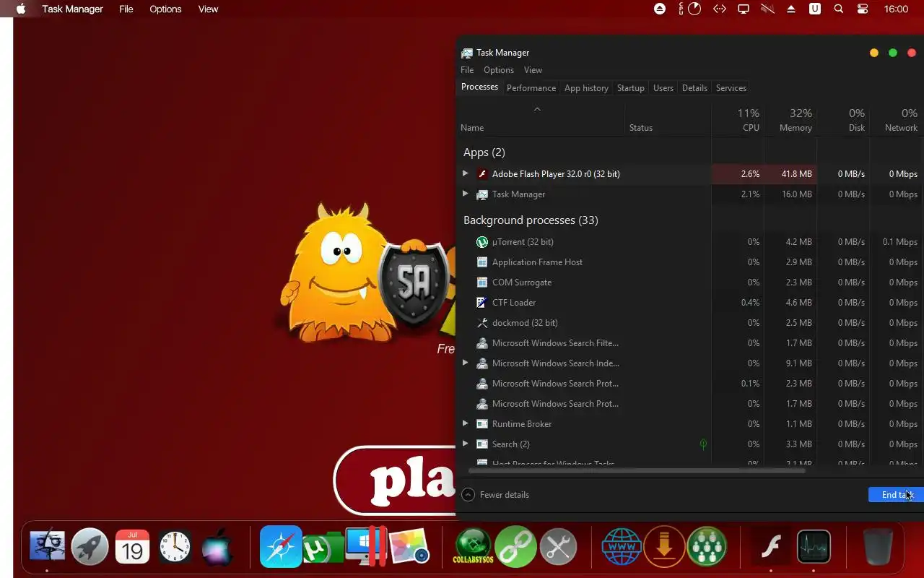Click the circular eject icon in menu bar
The image size is (924, 578).
click(660, 9)
